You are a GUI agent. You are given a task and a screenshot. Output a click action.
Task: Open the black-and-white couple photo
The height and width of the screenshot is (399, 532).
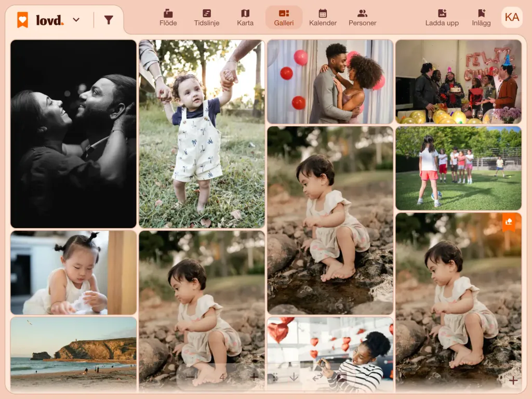click(73, 134)
